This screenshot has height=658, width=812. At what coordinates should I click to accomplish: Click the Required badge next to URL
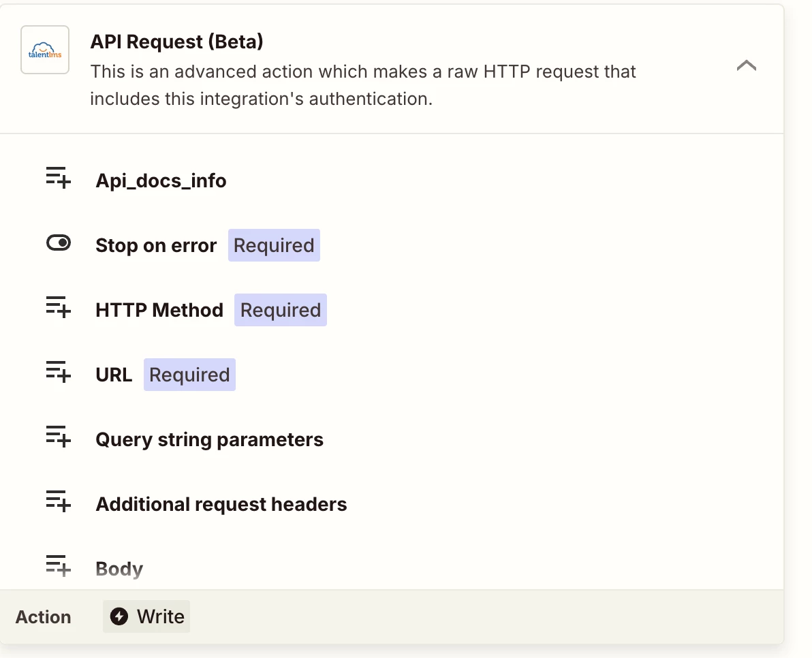[x=189, y=375]
